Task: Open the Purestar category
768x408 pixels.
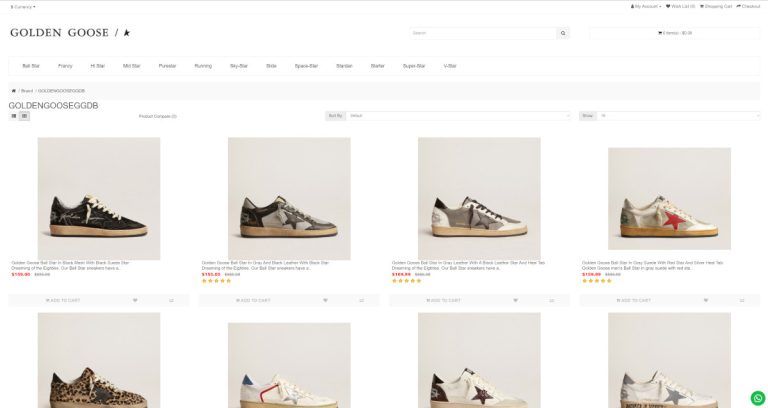Action: click(x=168, y=66)
